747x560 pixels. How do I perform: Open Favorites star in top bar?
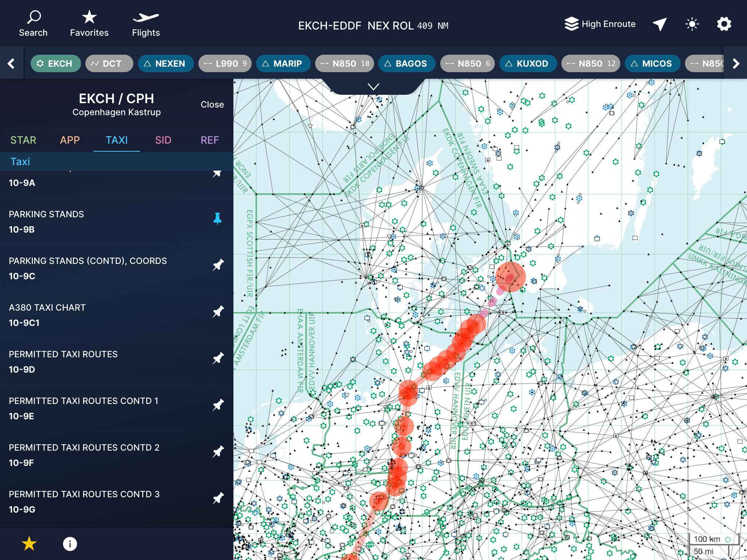point(89,24)
